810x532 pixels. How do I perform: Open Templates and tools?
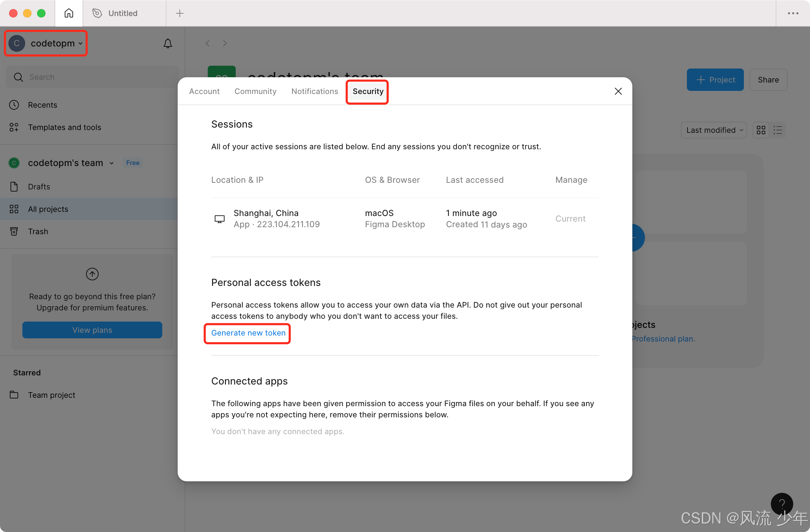point(64,127)
